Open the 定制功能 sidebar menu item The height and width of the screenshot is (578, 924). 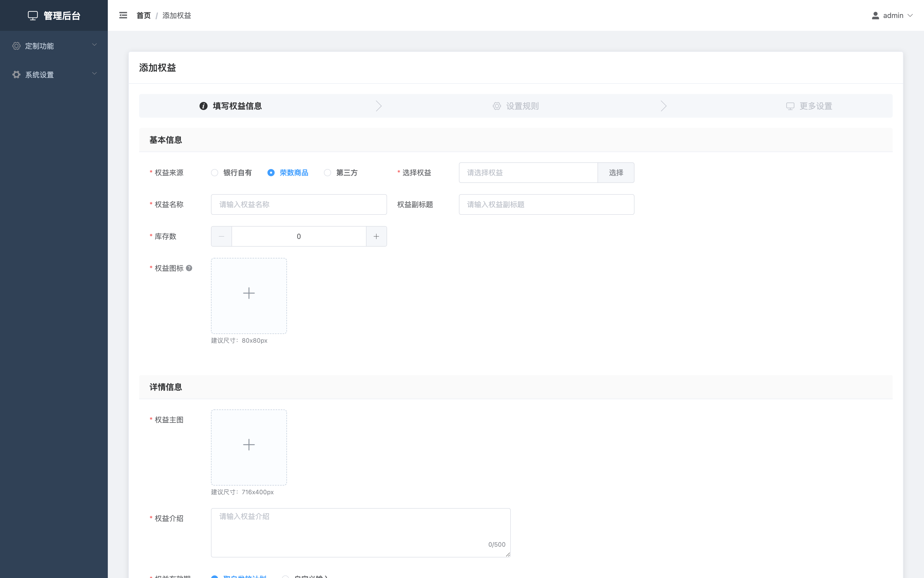(54, 46)
